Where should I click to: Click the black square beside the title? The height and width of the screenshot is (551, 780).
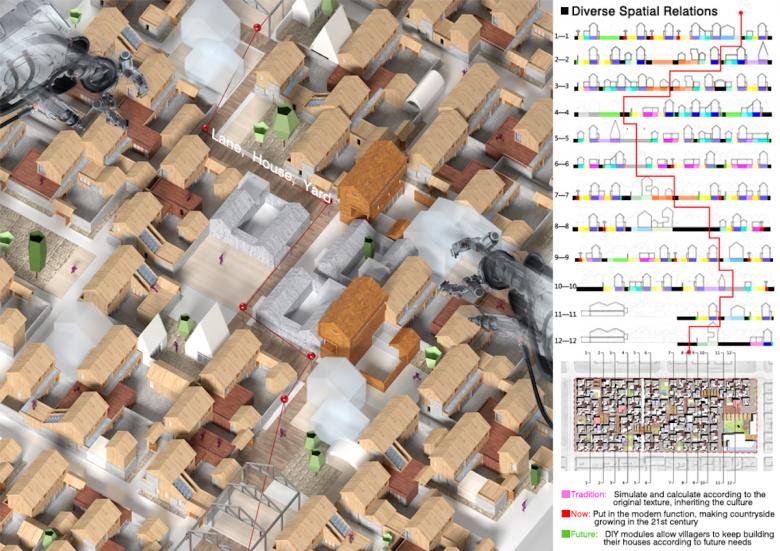click(x=565, y=10)
